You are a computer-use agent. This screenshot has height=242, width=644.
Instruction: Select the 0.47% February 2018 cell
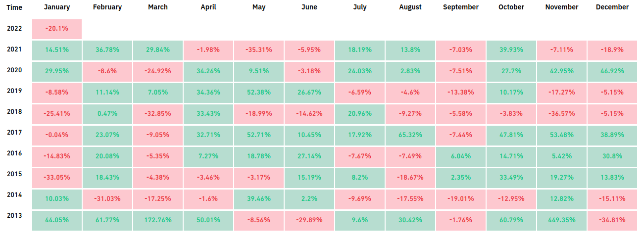[x=107, y=114]
